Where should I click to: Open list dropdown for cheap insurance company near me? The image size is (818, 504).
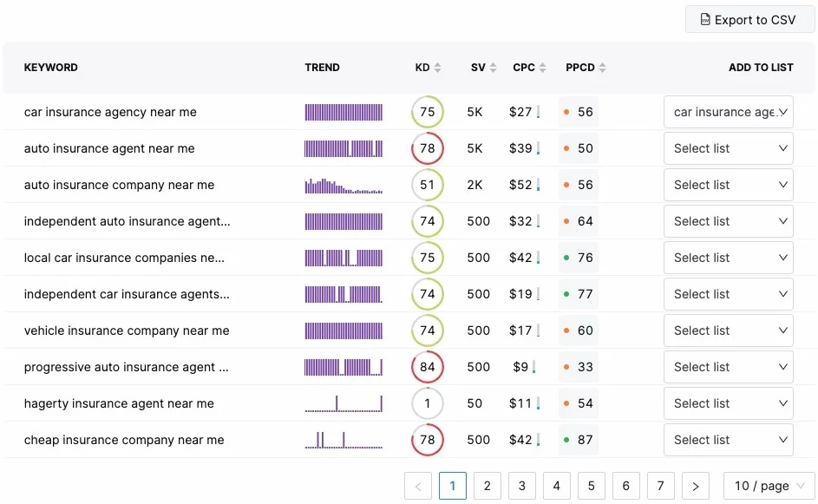tap(728, 440)
